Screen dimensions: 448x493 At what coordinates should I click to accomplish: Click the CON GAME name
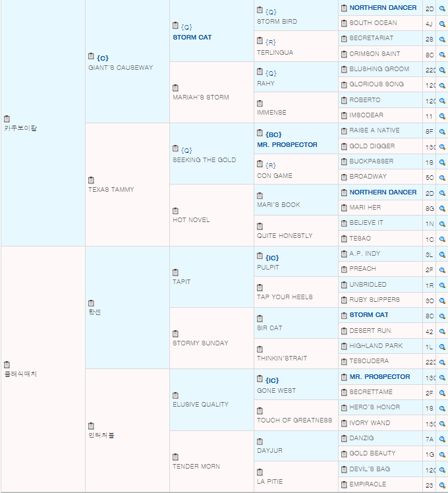[x=275, y=176]
